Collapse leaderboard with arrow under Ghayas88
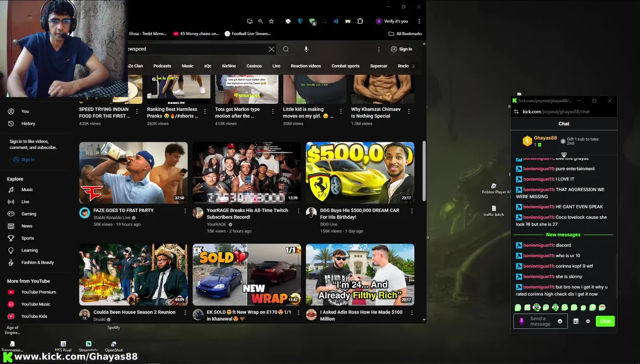 coord(564,155)
